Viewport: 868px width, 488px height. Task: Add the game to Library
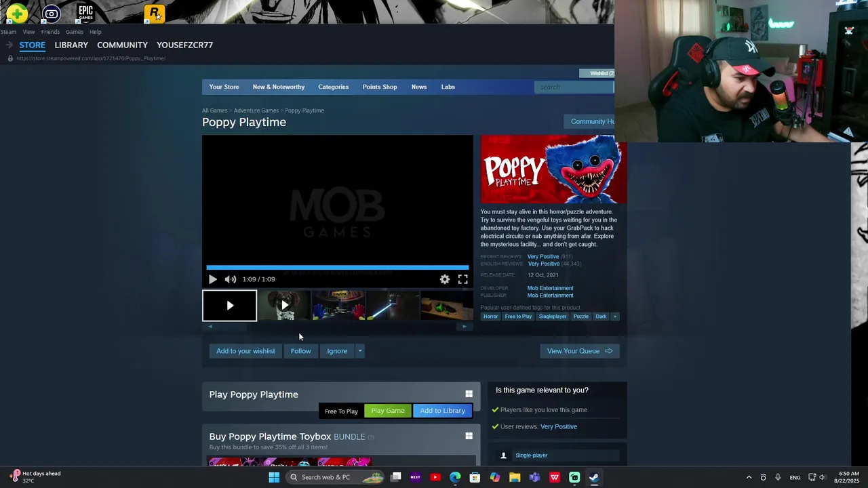point(442,411)
